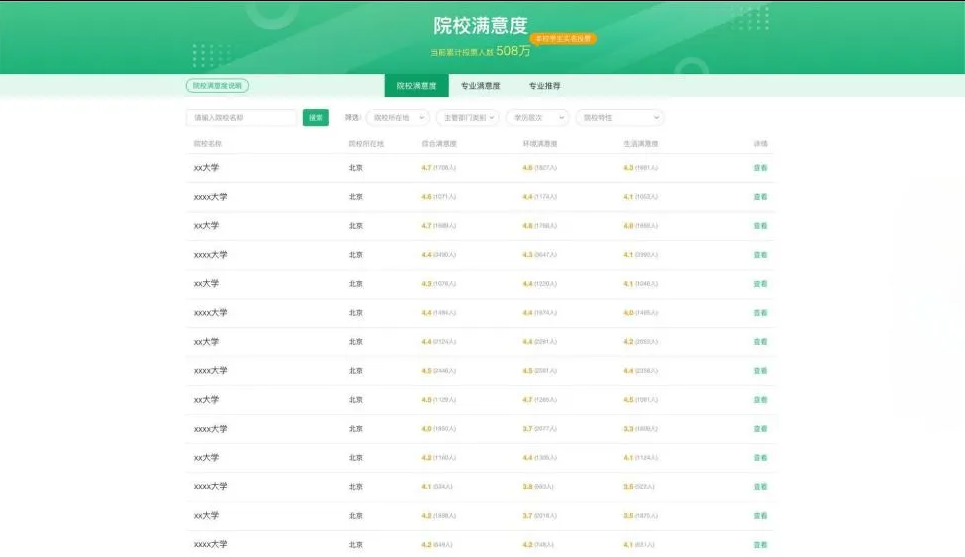Expand the 主管部门类别 dropdown
Image resolution: width=965 pixels, height=557 pixels.
click(x=467, y=118)
